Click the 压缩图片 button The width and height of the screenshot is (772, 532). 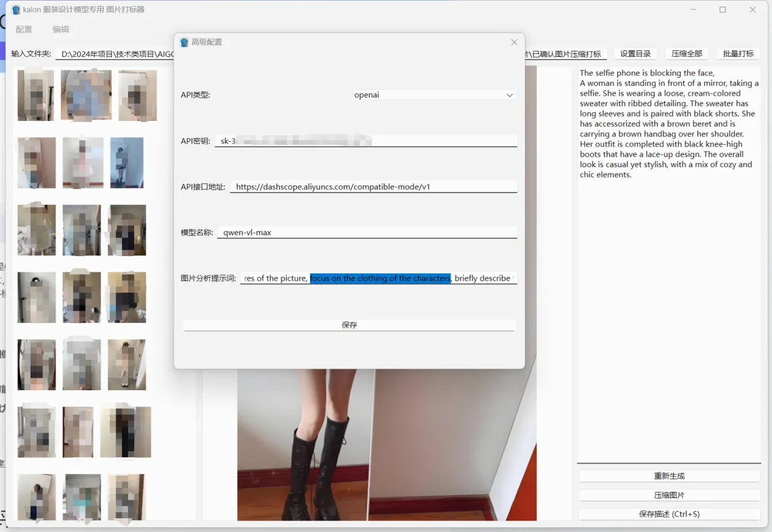tap(669, 495)
